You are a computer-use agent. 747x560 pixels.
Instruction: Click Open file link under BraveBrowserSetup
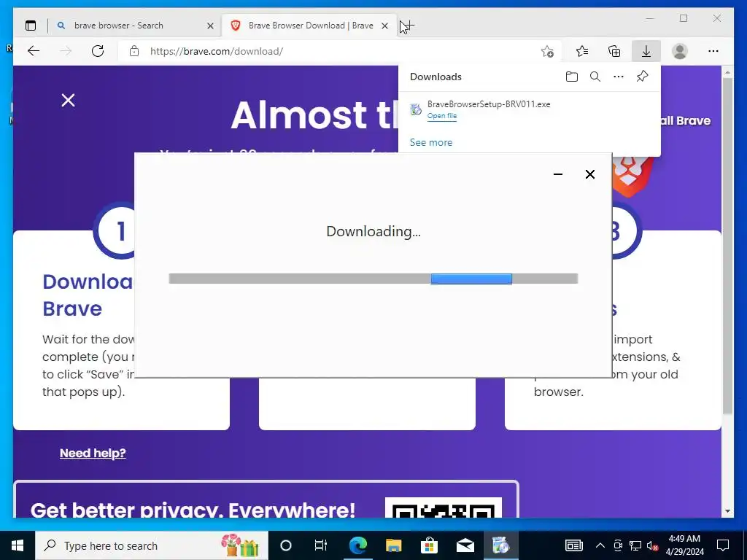click(x=442, y=116)
